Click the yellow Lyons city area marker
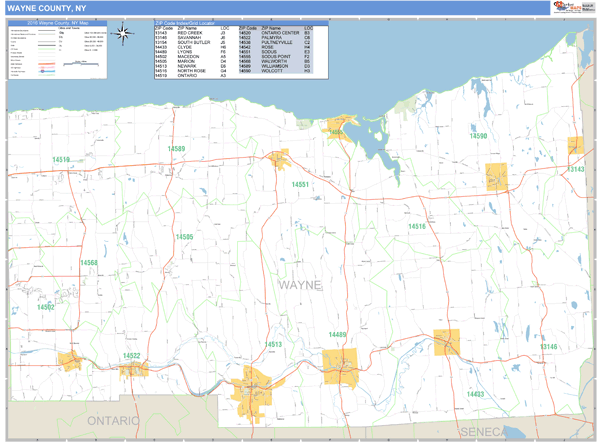This screenshot has height=442, width=600. tap(340, 362)
